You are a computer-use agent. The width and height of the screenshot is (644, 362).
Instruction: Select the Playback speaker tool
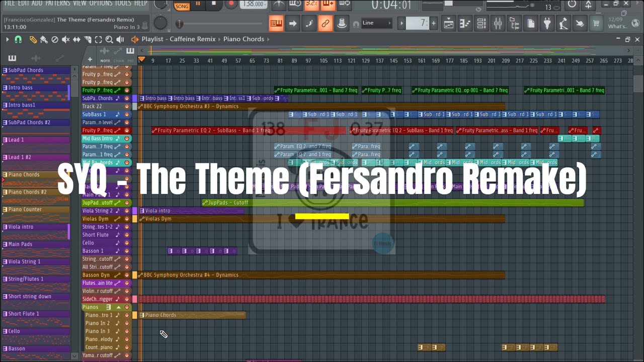pyautogui.click(x=120, y=39)
